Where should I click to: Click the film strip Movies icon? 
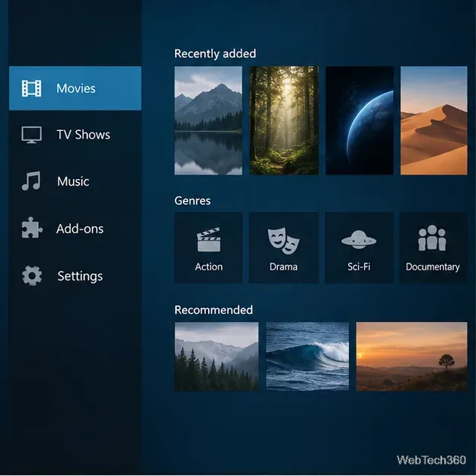point(31,88)
